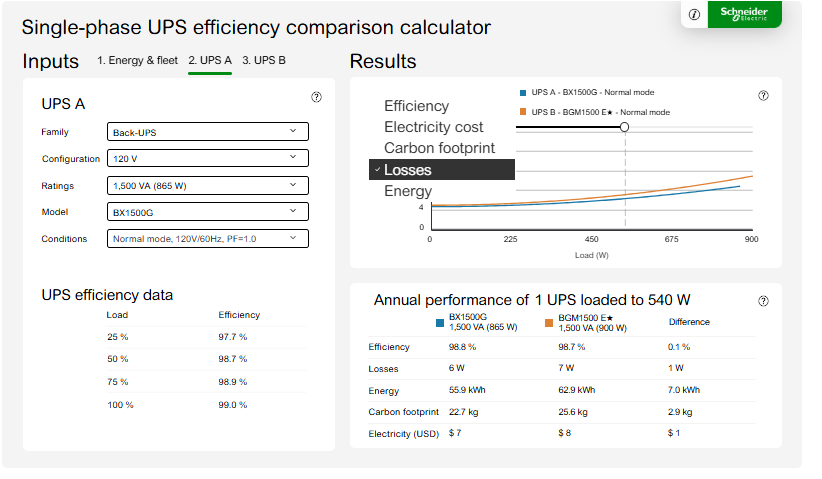Image resolution: width=822 pixels, height=479 pixels.
Task: Click blue legend square for UPS A BX1500G
Action: tap(523, 93)
